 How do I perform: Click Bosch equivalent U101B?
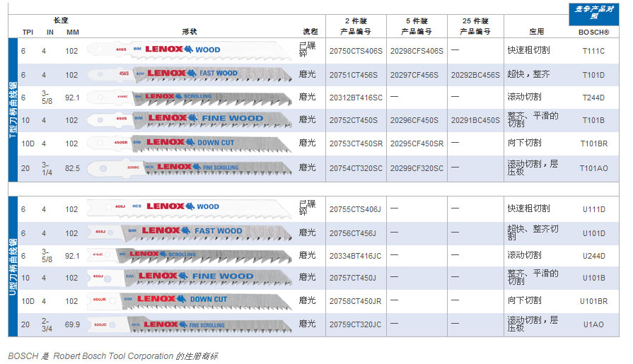593,278
